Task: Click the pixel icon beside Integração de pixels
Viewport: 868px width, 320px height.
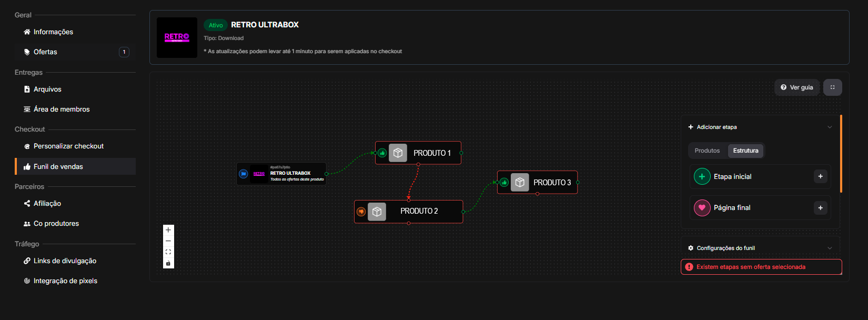Action: pyautogui.click(x=27, y=281)
